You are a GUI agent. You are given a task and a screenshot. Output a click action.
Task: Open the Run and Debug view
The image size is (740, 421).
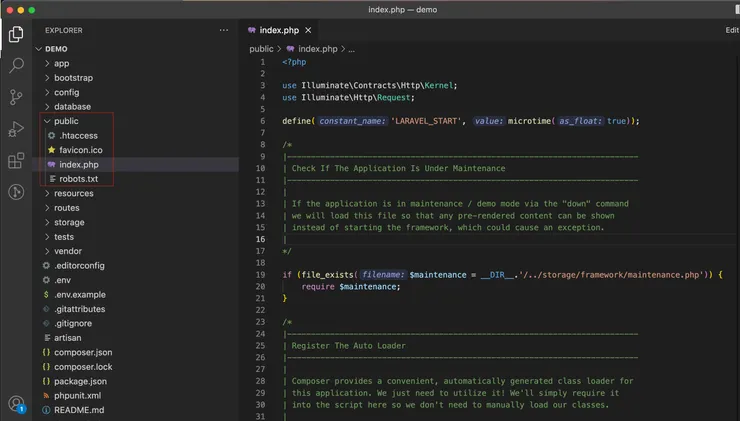[16, 129]
